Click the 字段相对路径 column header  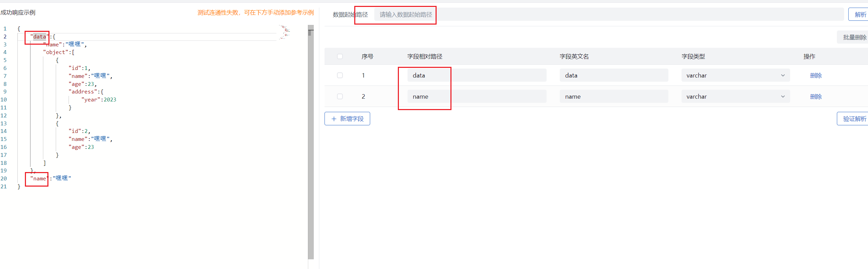tap(425, 56)
